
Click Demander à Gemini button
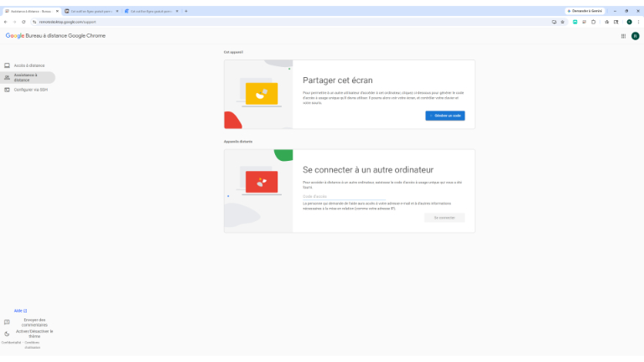pyautogui.click(x=585, y=11)
